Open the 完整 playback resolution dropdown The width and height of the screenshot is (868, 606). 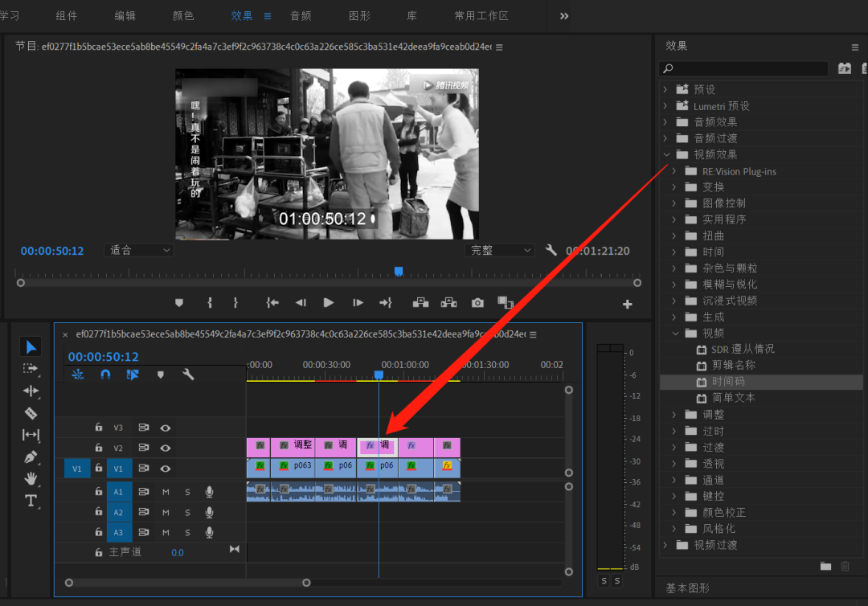point(500,251)
